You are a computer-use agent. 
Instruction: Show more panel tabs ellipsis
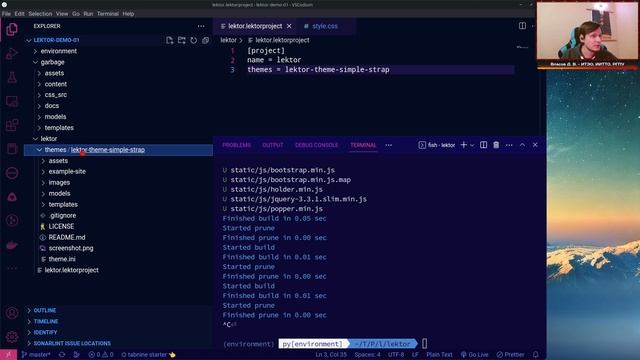click(389, 145)
